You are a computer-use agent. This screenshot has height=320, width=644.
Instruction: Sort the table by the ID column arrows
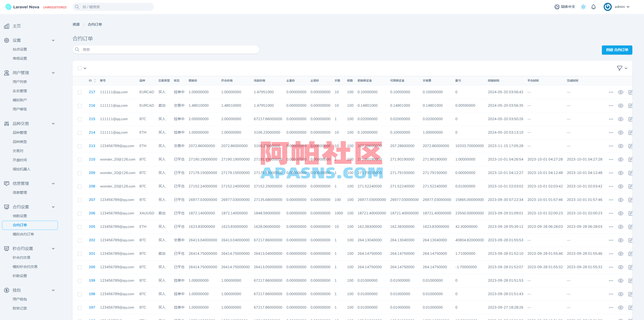tap(95, 81)
